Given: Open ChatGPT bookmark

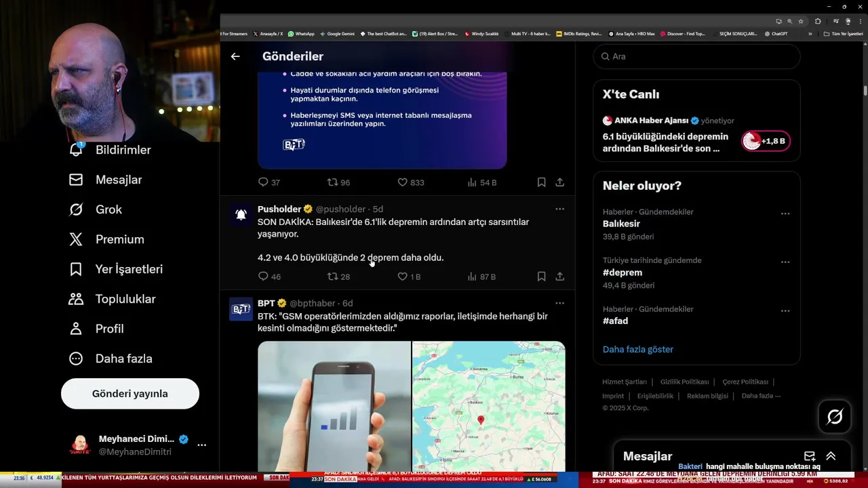Looking at the screenshot, I should point(776,33).
